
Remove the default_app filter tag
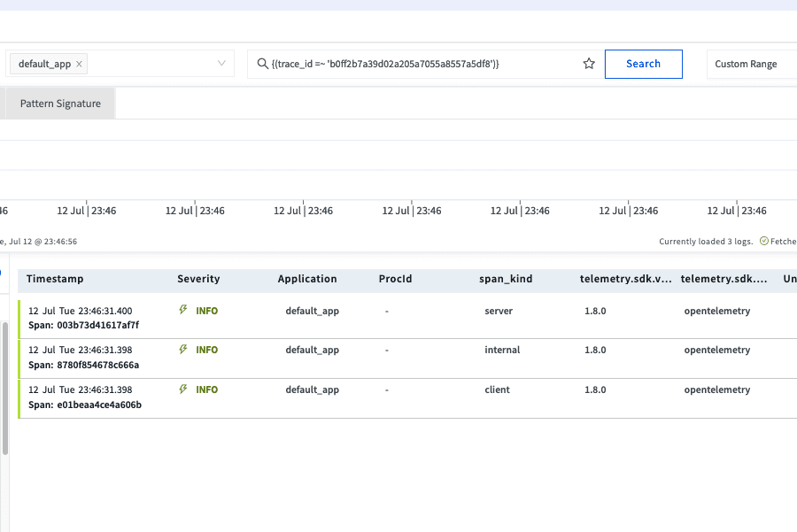tap(79, 64)
